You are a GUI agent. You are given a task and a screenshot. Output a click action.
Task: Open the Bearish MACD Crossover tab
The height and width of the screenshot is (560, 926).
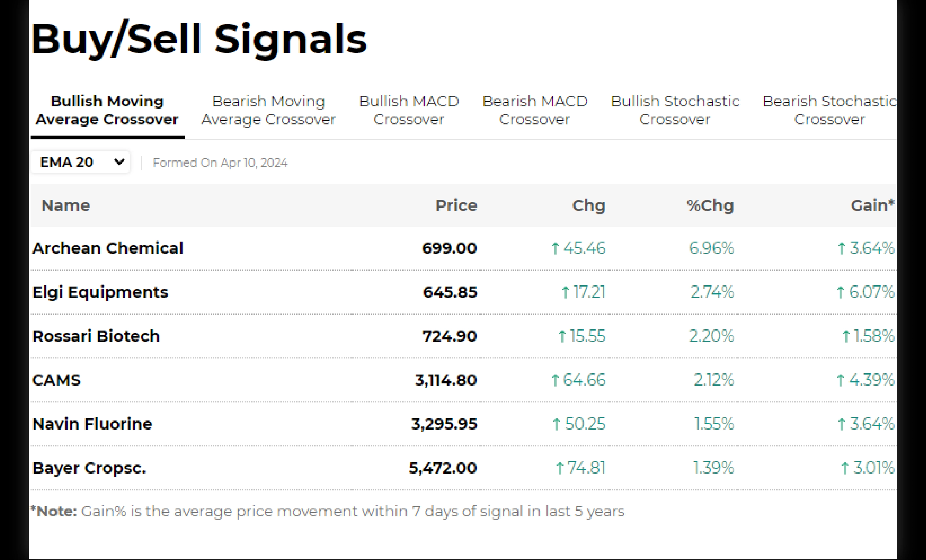coord(535,110)
